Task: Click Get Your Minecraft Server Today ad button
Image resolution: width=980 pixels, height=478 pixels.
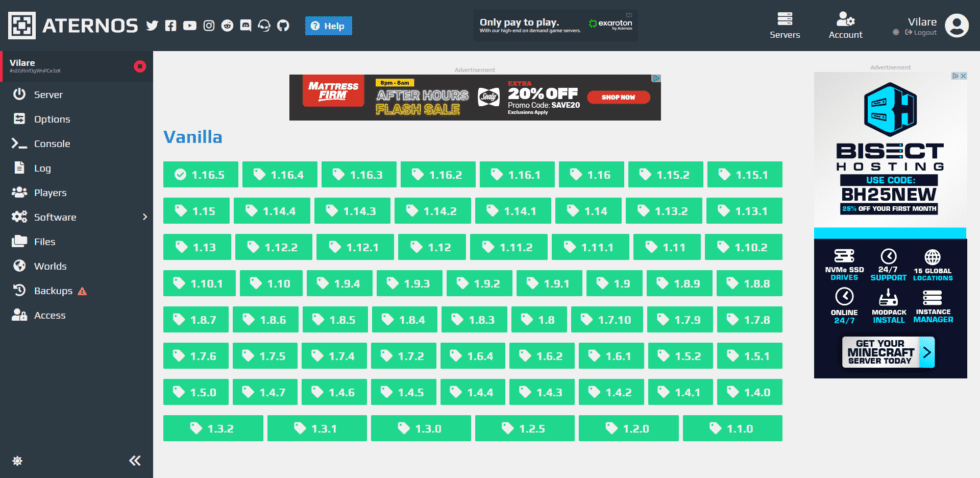Action: click(x=888, y=352)
